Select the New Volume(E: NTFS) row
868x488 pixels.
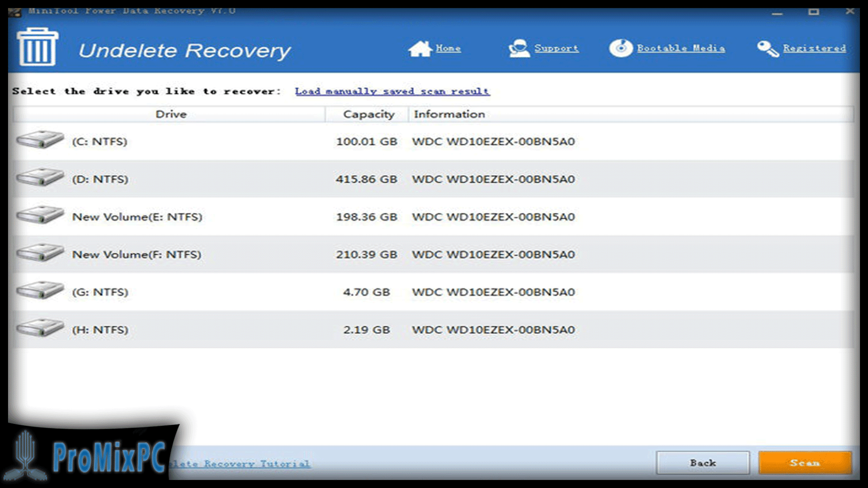(x=434, y=217)
